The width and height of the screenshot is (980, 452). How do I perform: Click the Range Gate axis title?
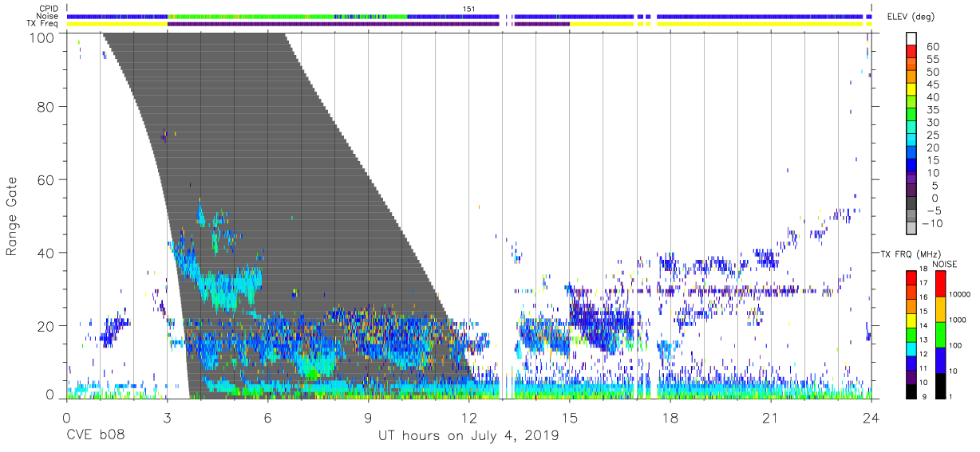pyautogui.click(x=12, y=216)
